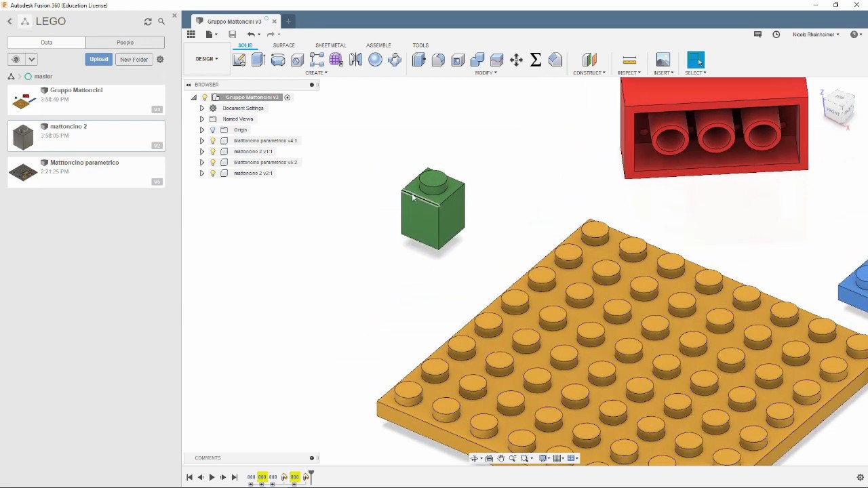Open the DESIGN workspace dropdown
Screen dimensions: 868x488
click(x=207, y=59)
